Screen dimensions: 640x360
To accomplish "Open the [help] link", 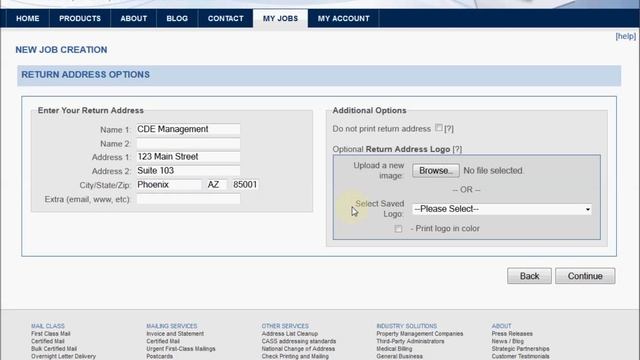I will pos(625,36).
